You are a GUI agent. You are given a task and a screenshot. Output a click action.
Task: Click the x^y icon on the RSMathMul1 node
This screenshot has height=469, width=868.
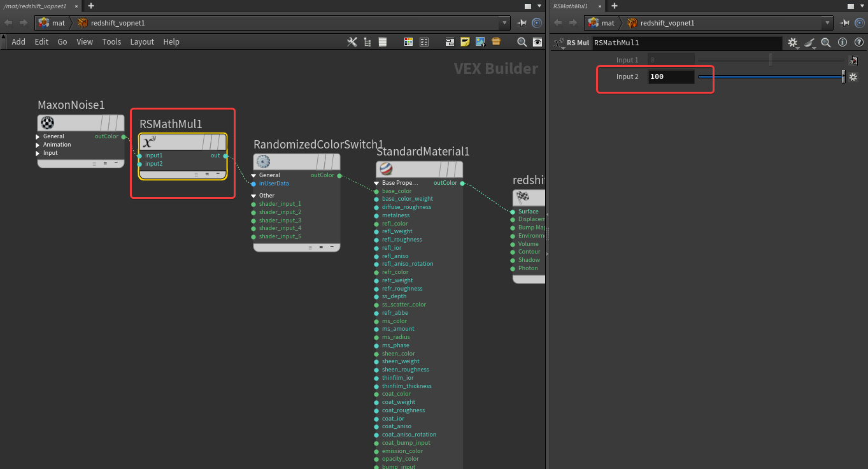pos(149,141)
